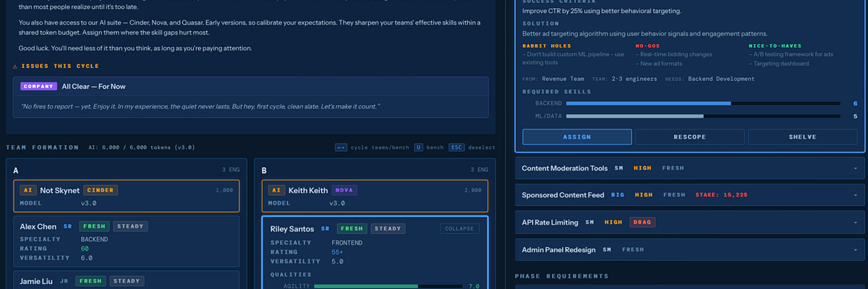Click the BACKEND required skill bar

704,103
